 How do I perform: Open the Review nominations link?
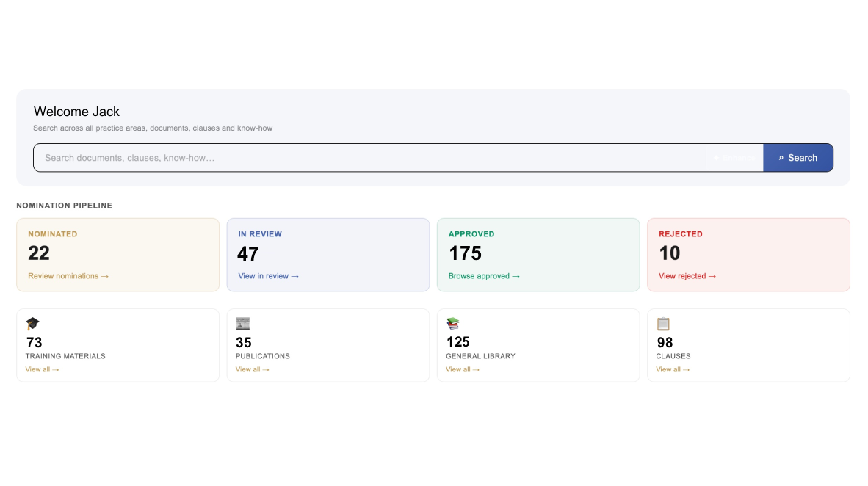68,275
